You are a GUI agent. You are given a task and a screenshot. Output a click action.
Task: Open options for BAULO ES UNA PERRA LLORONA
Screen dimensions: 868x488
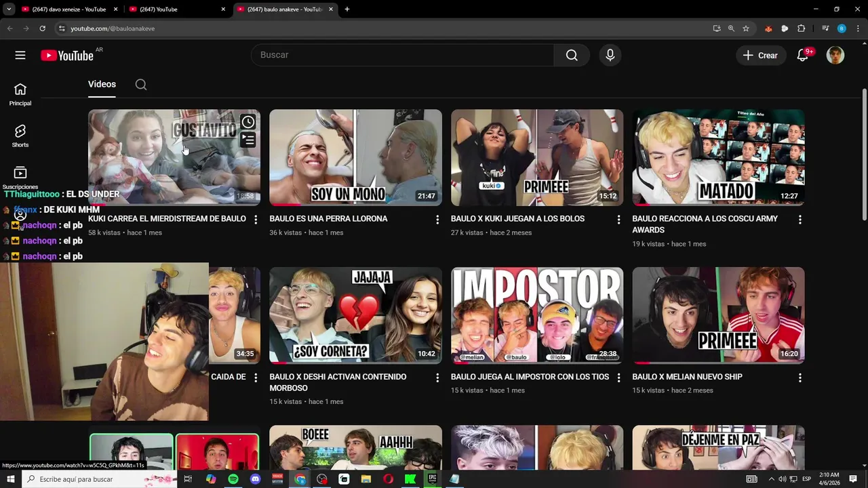coord(437,220)
